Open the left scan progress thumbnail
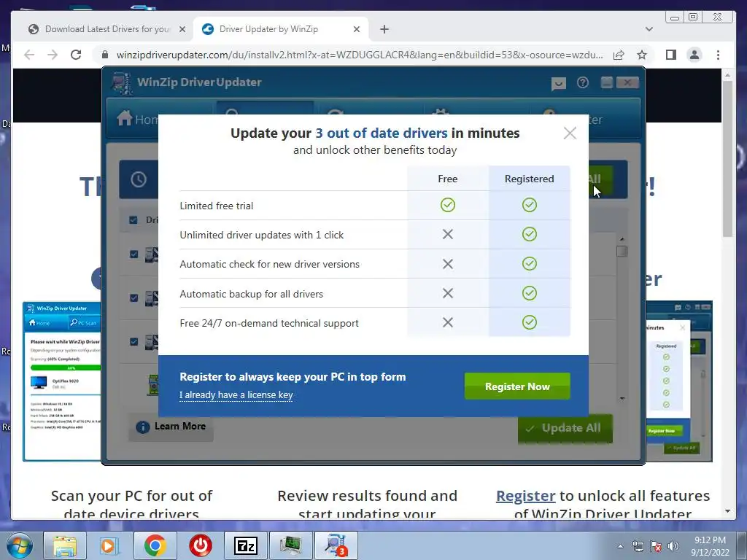The image size is (747, 560). tap(62, 381)
